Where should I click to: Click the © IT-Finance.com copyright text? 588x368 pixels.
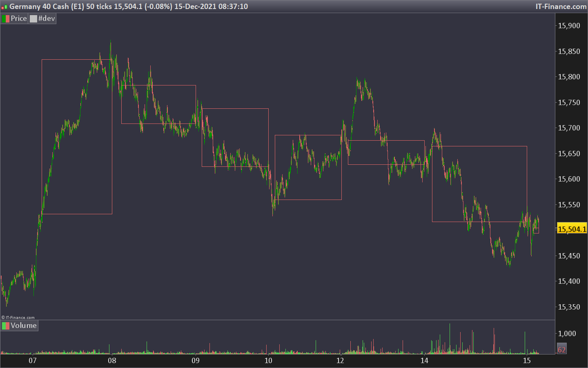18,317
